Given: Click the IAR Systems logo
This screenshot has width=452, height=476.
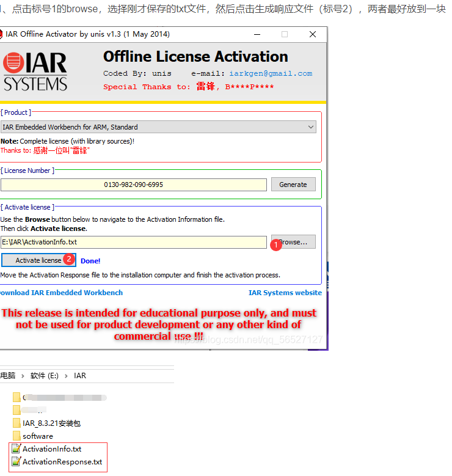Looking at the screenshot, I should pyautogui.click(x=35, y=72).
